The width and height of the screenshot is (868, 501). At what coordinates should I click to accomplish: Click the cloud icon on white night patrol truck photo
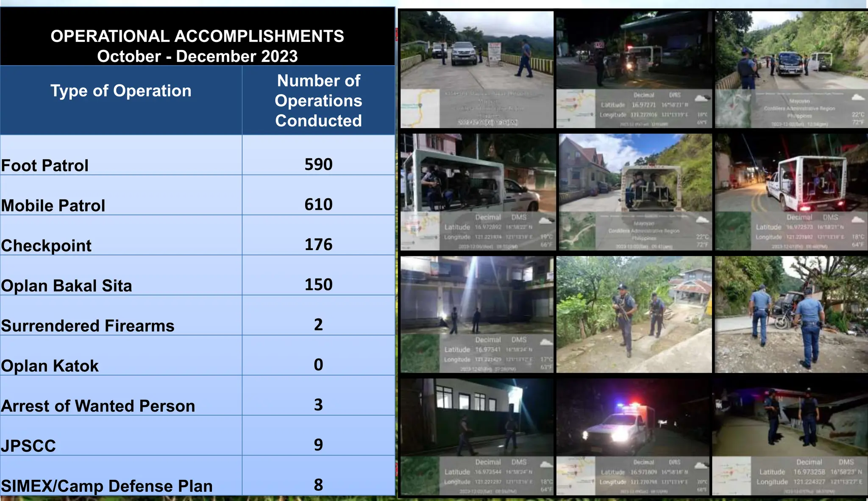858,220
